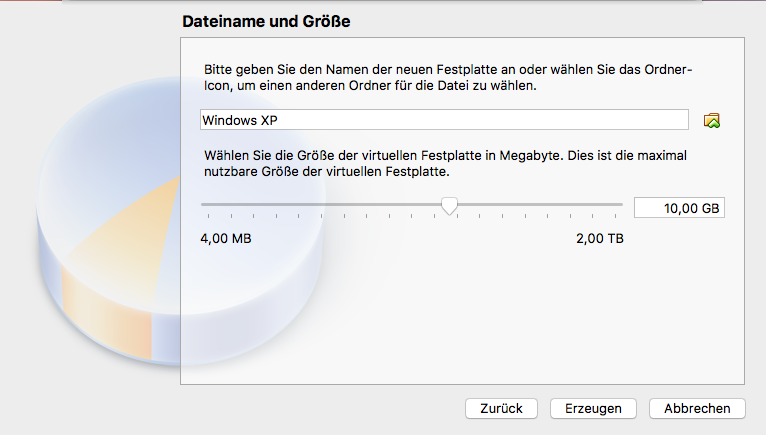
Task: Click the folder icon to choose file location
Action: (712, 121)
